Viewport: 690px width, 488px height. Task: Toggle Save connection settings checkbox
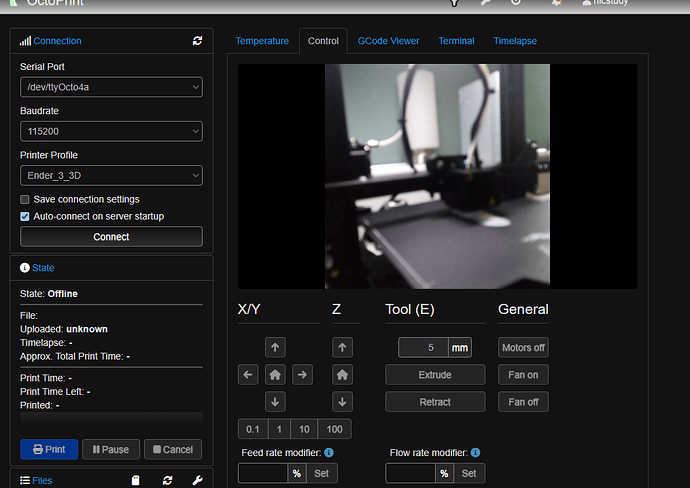[x=25, y=199]
